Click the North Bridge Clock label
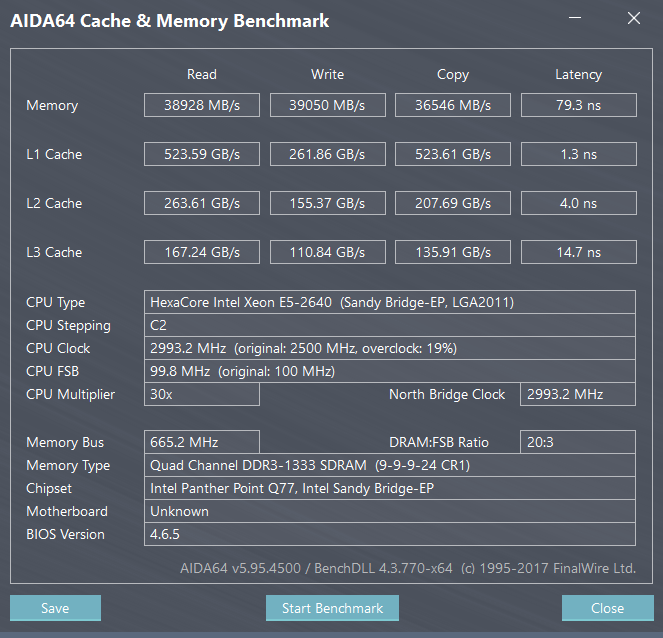 click(447, 394)
